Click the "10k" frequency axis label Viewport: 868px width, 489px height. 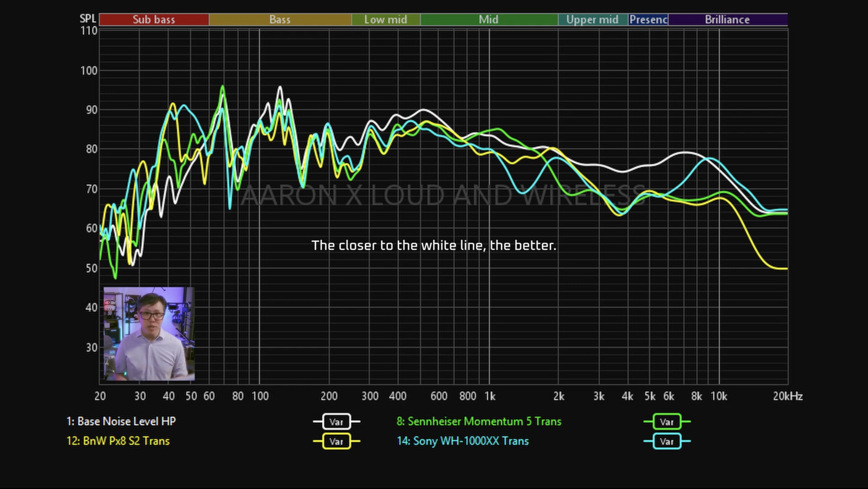pos(719,396)
